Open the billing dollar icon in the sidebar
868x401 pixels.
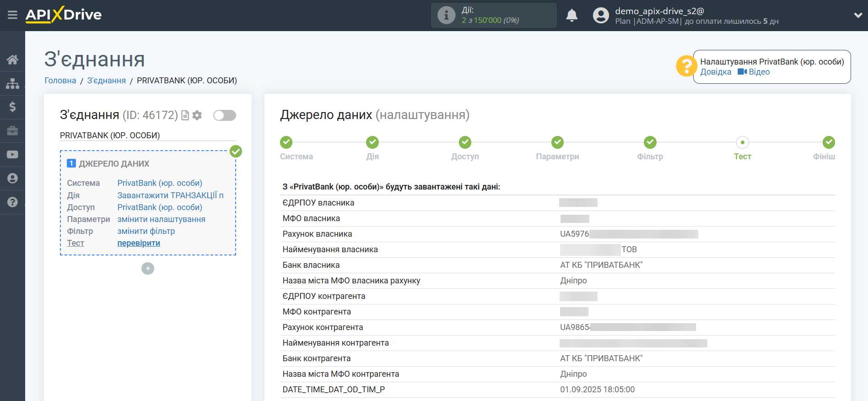(12, 107)
